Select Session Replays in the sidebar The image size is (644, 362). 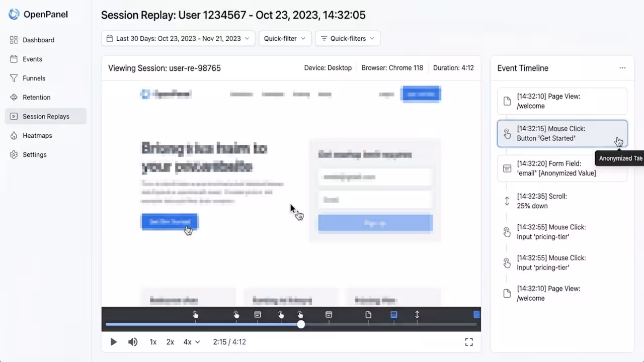pyautogui.click(x=46, y=116)
